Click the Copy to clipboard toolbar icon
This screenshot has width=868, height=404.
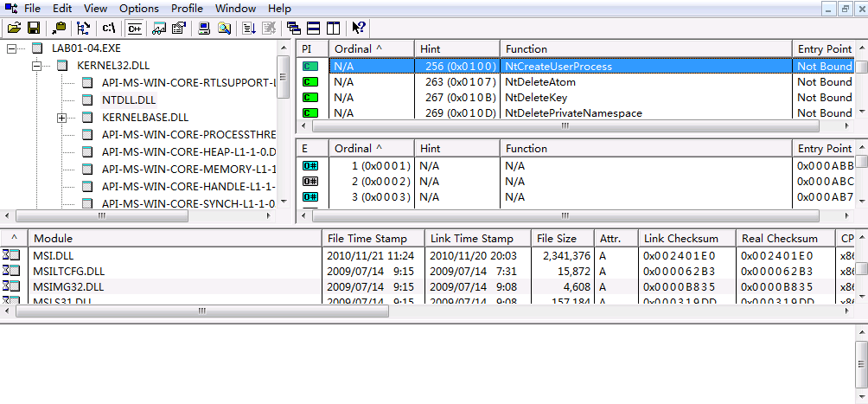tap(59, 28)
